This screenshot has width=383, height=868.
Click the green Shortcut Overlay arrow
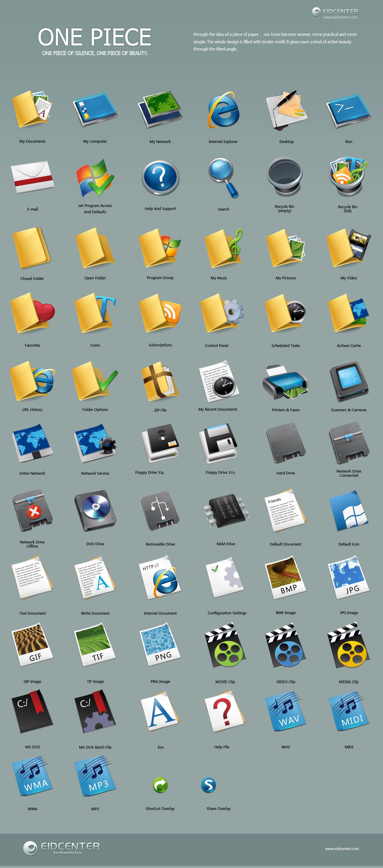click(160, 785)
